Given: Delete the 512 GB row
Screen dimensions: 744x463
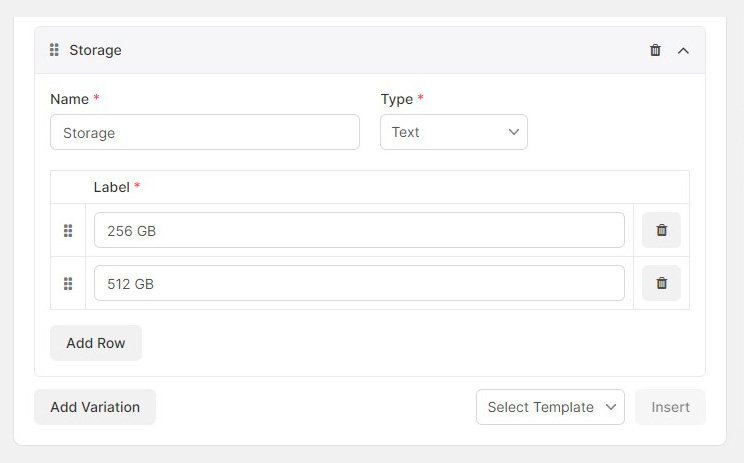Looking at the screenshot, I should [661, 283].
